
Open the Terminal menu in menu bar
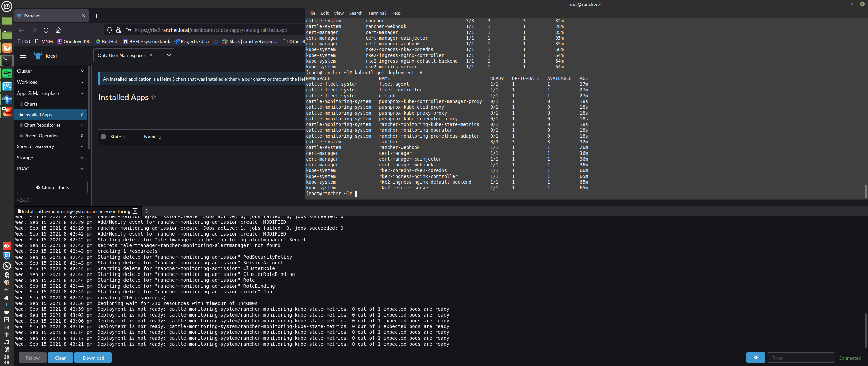tap(377, 13)
